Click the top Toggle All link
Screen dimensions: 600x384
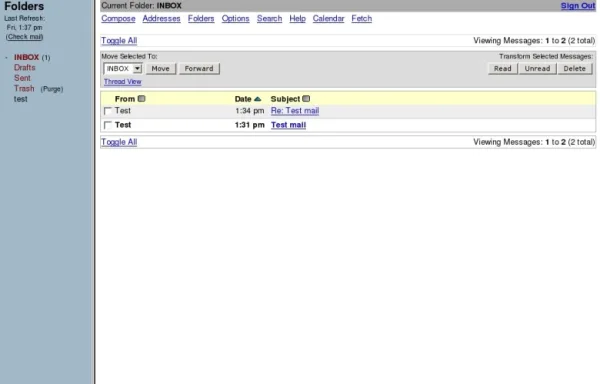[119, 41]
